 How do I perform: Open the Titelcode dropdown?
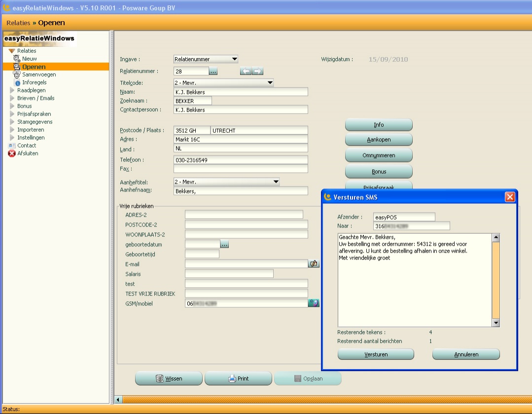270,82
